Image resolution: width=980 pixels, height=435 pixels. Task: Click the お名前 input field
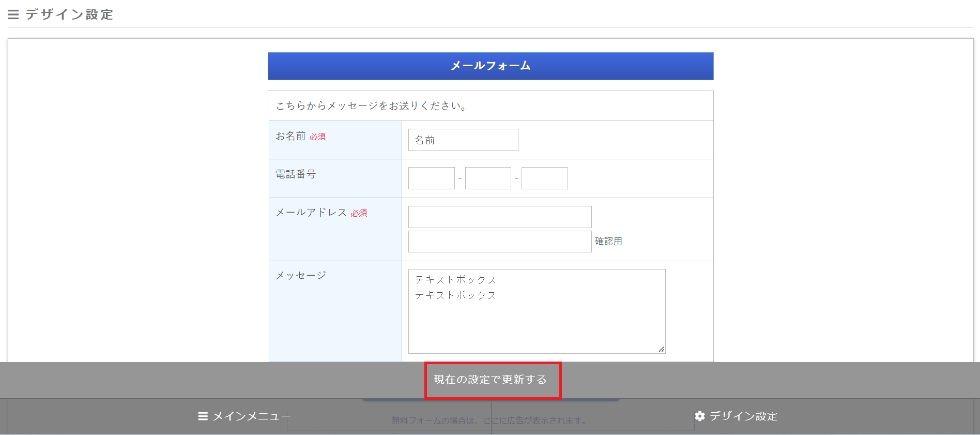463,140
